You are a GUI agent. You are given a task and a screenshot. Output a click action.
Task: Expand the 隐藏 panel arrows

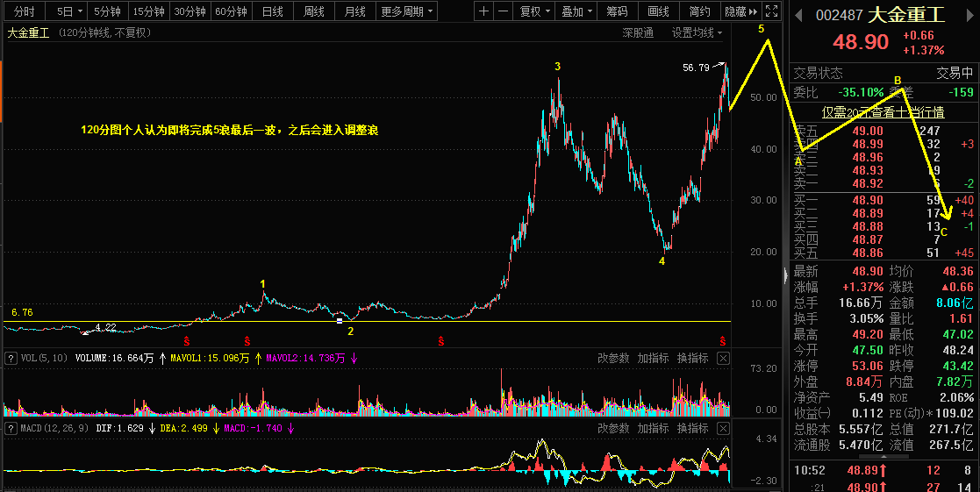[742, 11]
